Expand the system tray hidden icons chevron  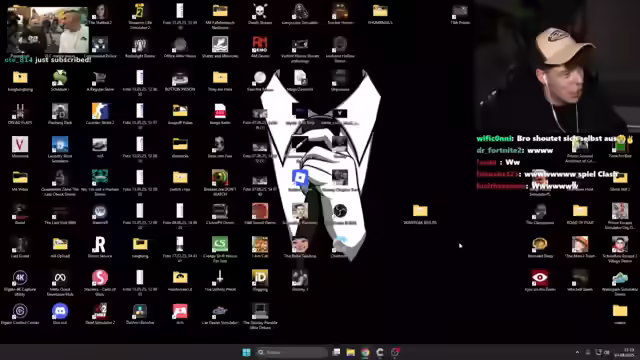point(577,352)
